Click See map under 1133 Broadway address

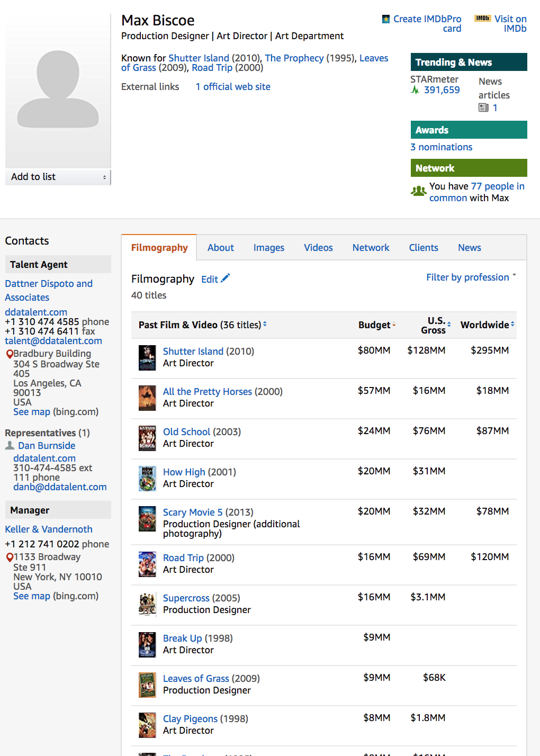pyautogui.click(x=32, y=596)
